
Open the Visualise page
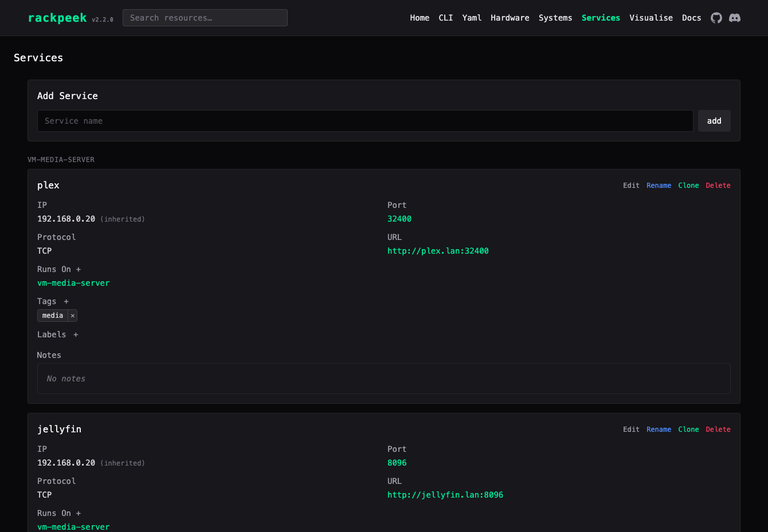(x=651, y=18)
